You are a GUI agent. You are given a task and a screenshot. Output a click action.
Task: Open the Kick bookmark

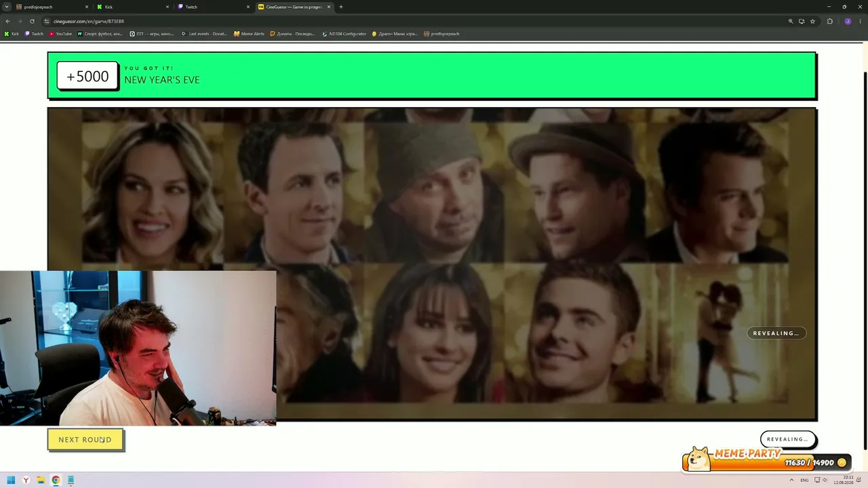pyautogui.click(x=12, y=34)
